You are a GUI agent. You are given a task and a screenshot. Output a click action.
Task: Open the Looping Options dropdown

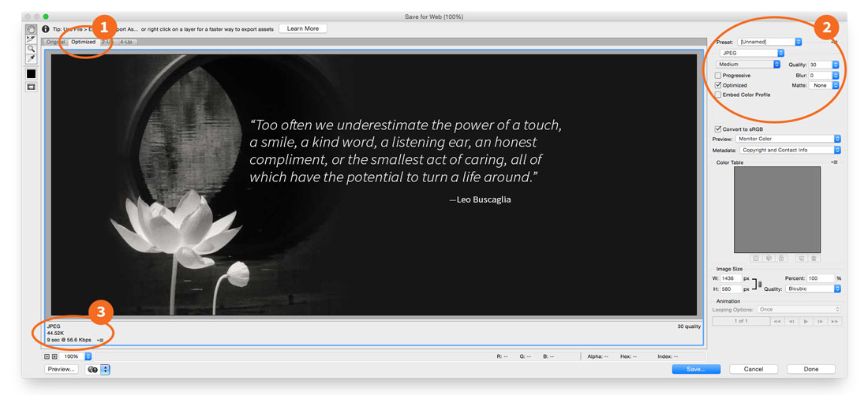pos(799,309)
